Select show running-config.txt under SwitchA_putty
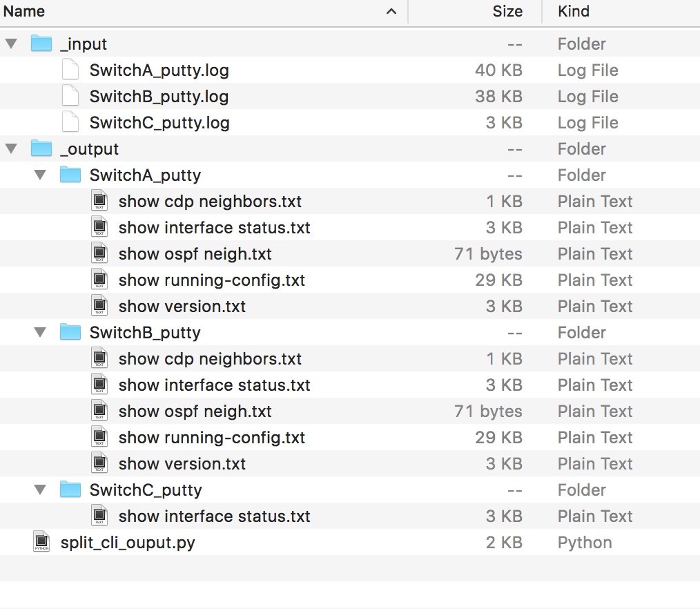 coord(212,281)
